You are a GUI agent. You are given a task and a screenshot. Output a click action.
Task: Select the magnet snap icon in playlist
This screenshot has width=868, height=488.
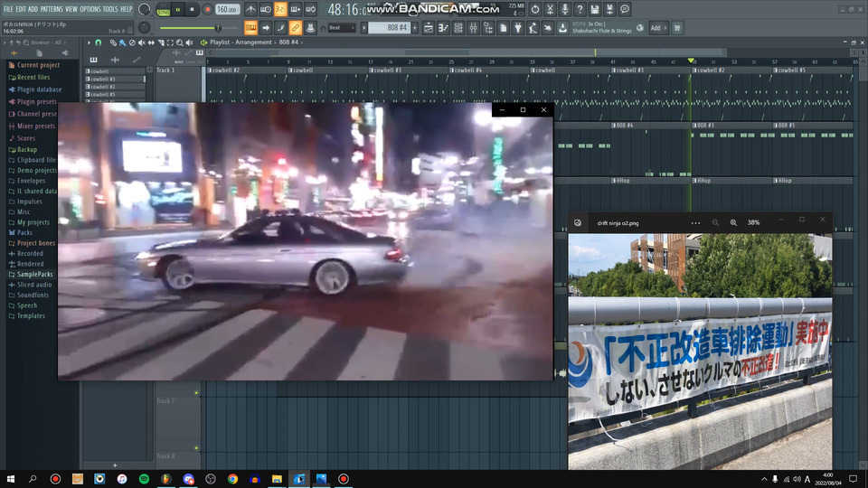coord(99,42)
